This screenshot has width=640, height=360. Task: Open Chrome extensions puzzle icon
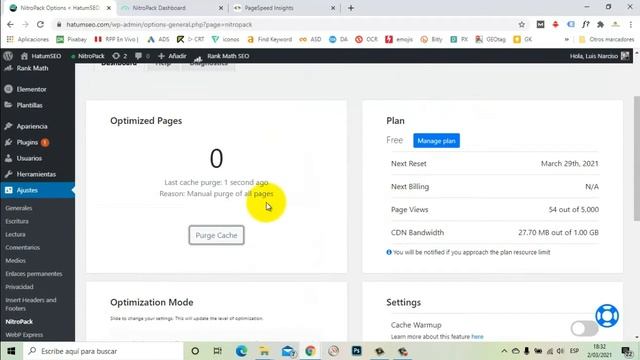(600, 24)
